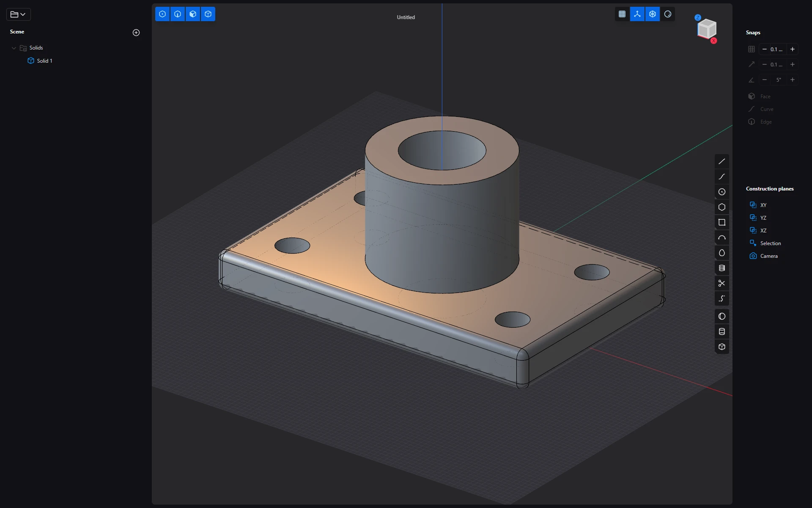812x508 pixels.
Task: Increase the grid snap value
Action: tap(792, 49)
